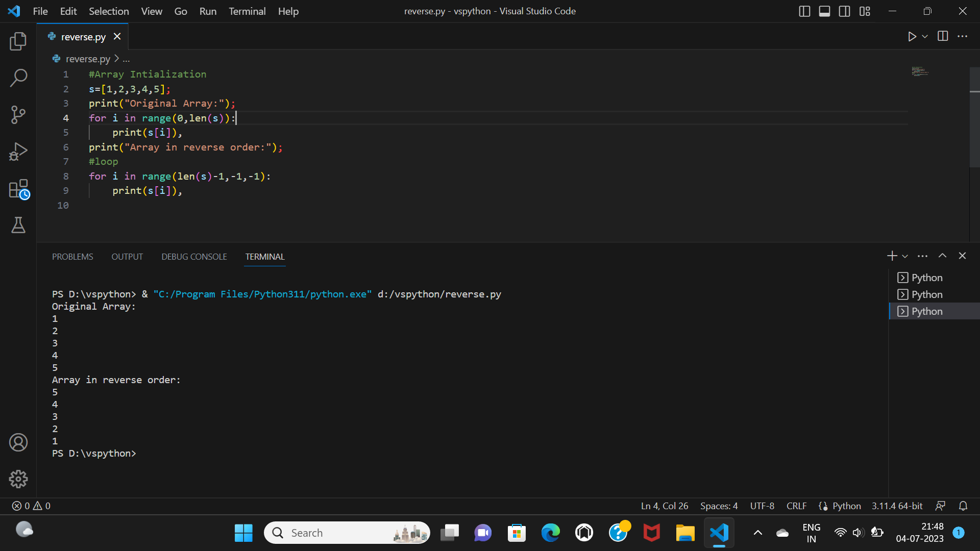The width and height of the screenshot is (980, 551).
Task: Switch to the PROBLEMS panel tab
Action: tap(72, 257)
